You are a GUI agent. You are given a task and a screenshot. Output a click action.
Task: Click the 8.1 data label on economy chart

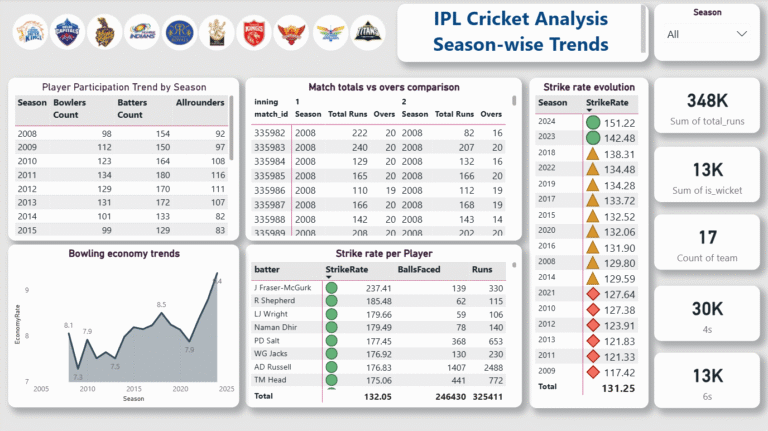(69, 325)
